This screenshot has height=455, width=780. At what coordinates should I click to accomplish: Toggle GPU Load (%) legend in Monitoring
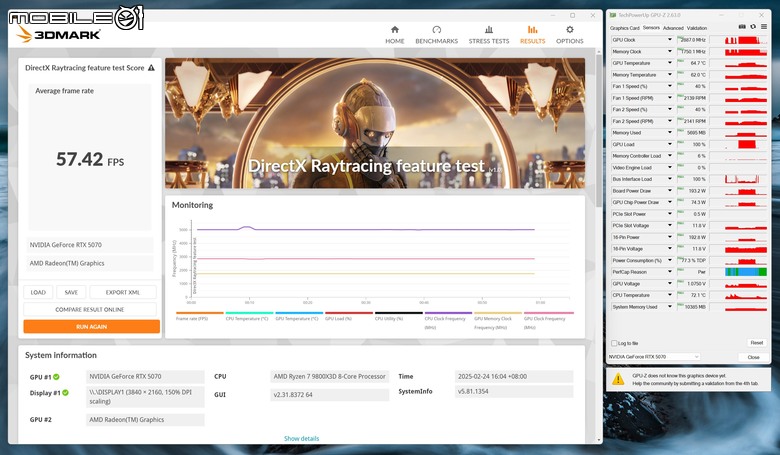349,316
